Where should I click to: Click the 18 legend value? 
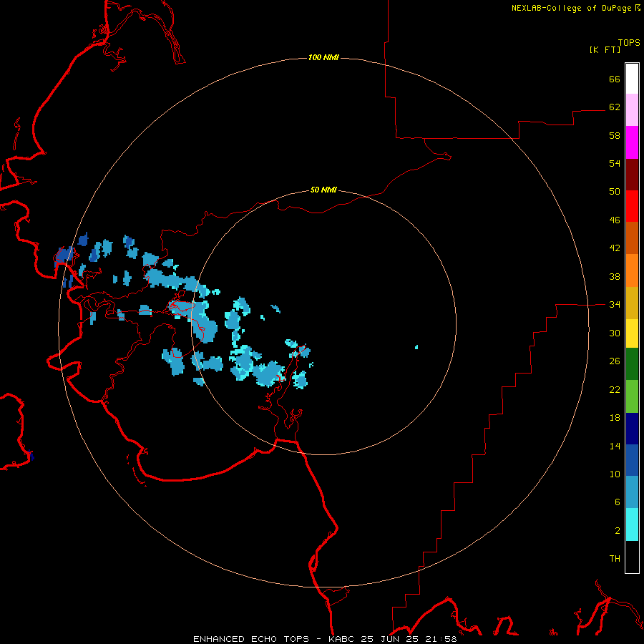(x=615, y=418)
